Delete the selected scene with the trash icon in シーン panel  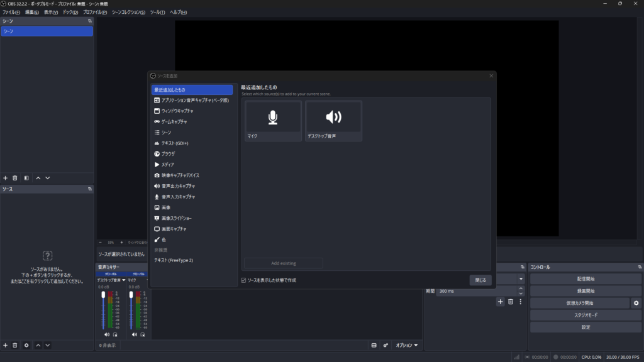click(x=15, y=178)
